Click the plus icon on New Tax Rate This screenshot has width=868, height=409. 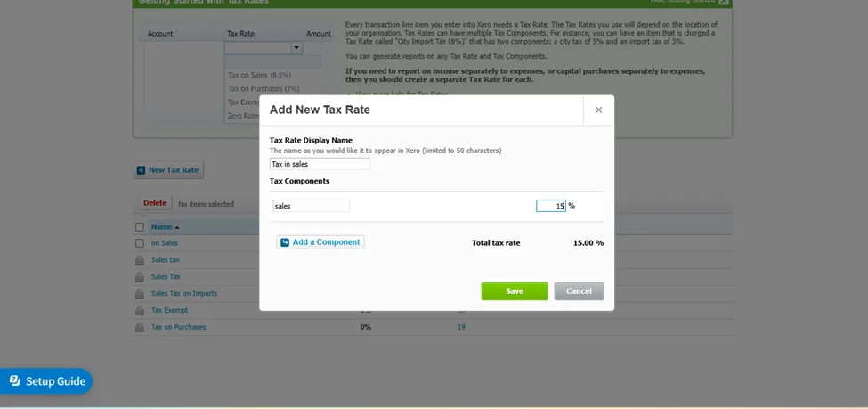(142, 170)
